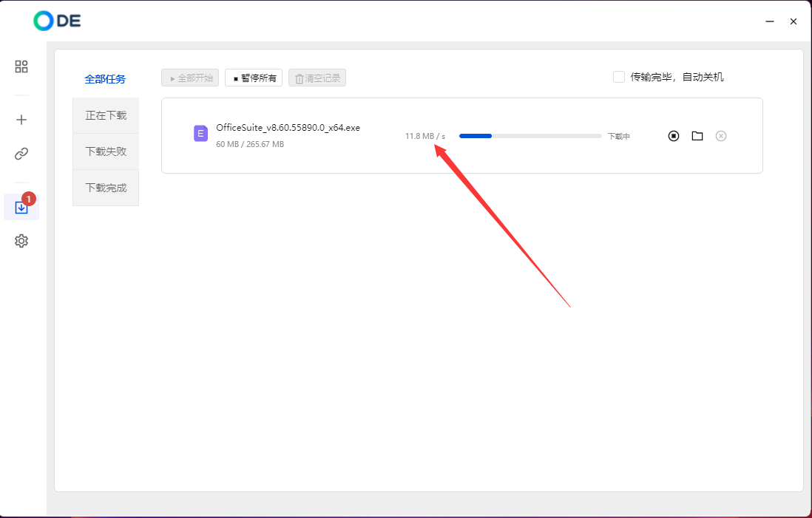
Task: Click the plus icon to add task
Action: pyautogui.click(x=21, y=120)
